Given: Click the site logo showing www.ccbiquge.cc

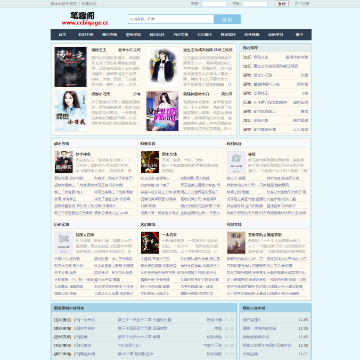Looking at the screenshot, I should coord(85,19).
